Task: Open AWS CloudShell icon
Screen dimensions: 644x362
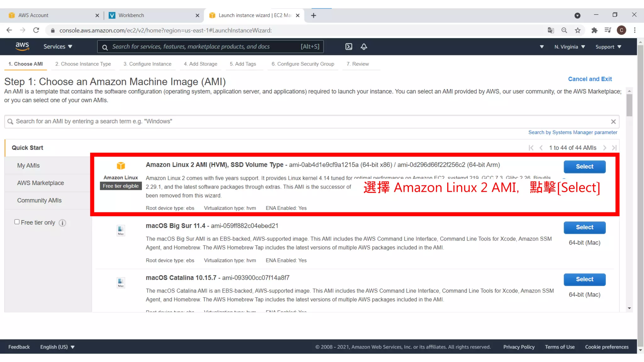Action: 349,47
